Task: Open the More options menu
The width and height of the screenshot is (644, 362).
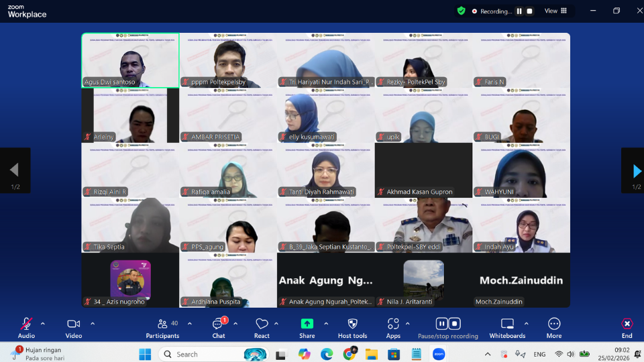Action: (x=553, y=324)
